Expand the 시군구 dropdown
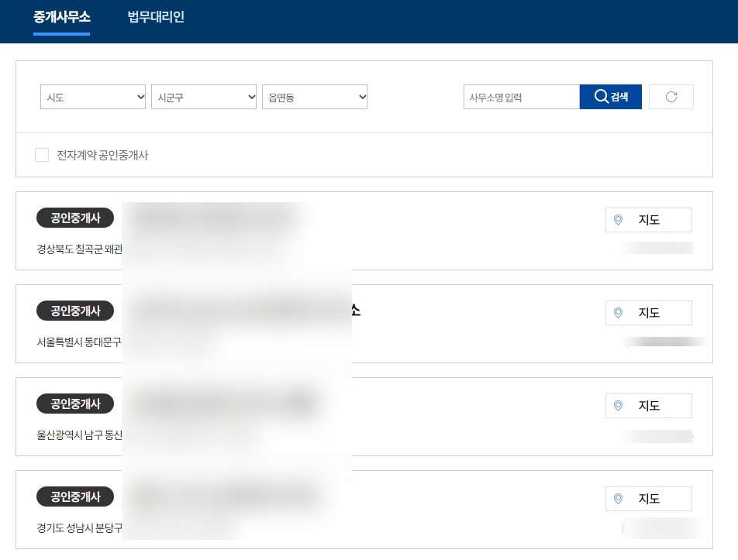Image resolution: width=738 pixels, height=560 pixels. pos(204,97)
